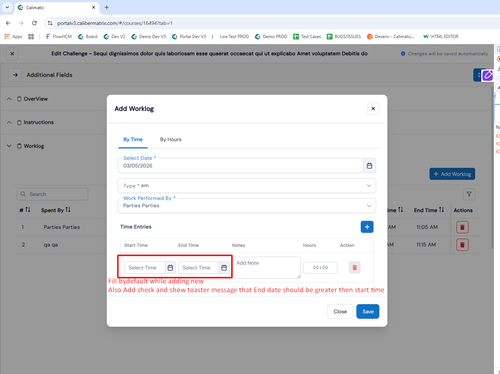Go forward in browser history

[21, 23]
